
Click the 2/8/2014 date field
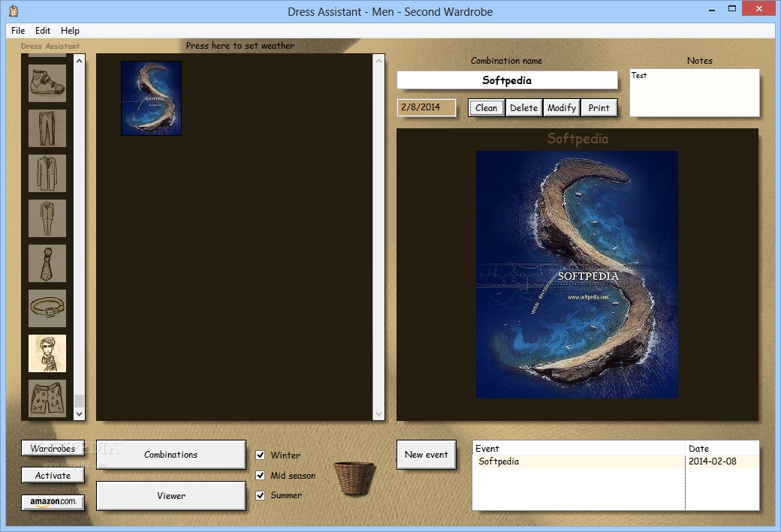pyautogui.click(x=427, y=107)
